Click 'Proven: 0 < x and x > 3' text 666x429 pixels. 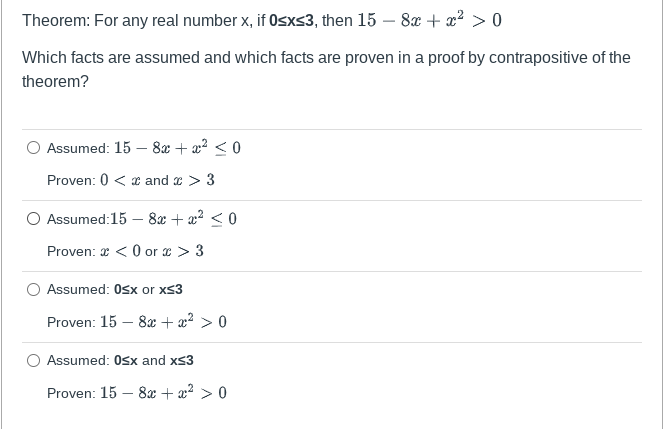pos(131,180)
